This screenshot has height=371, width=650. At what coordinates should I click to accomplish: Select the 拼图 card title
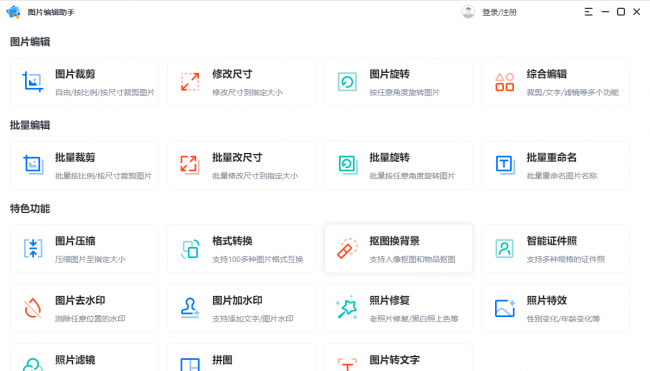(222, 360)
